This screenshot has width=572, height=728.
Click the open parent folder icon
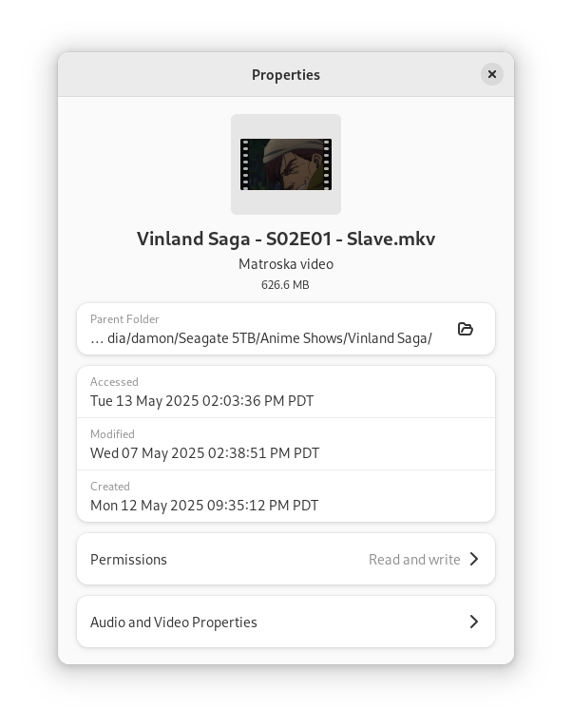(x=466, y=329)
